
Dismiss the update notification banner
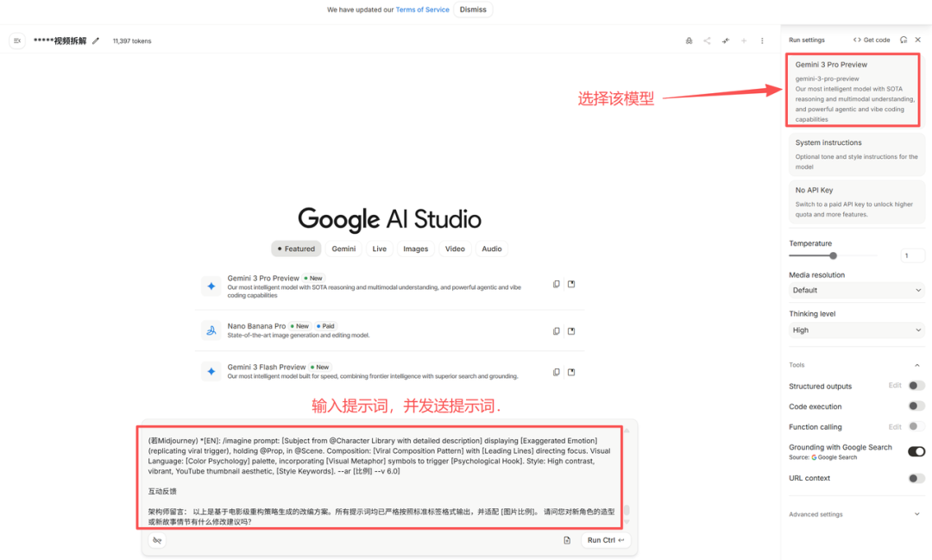click(473, 9)
